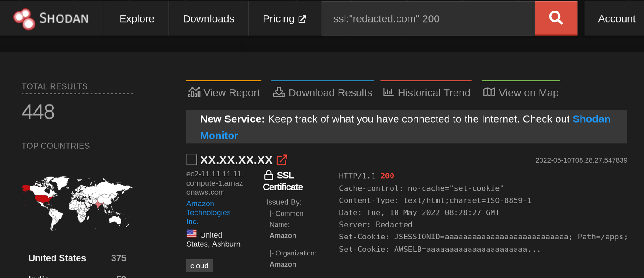Tick the checkbox beside XX.XX.XX.XX

[x=191, y=159]
